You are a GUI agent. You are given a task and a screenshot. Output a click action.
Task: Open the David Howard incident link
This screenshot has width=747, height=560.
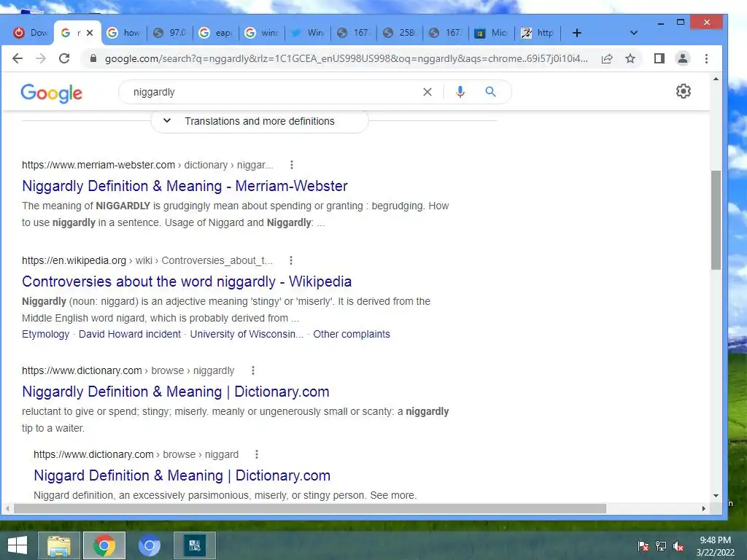(x=130, y=334)
